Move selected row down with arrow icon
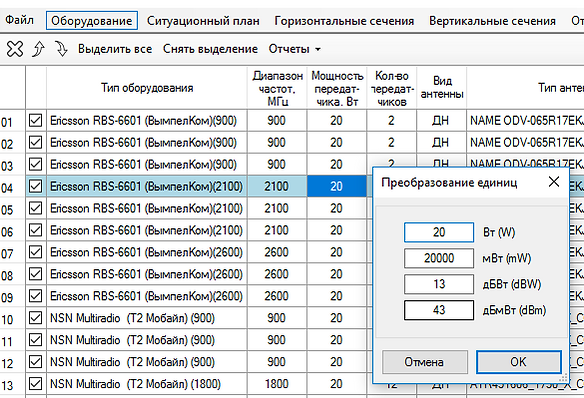Image resolution: width=584 pixels, height=398 pixels. click(x=61, y=49)
